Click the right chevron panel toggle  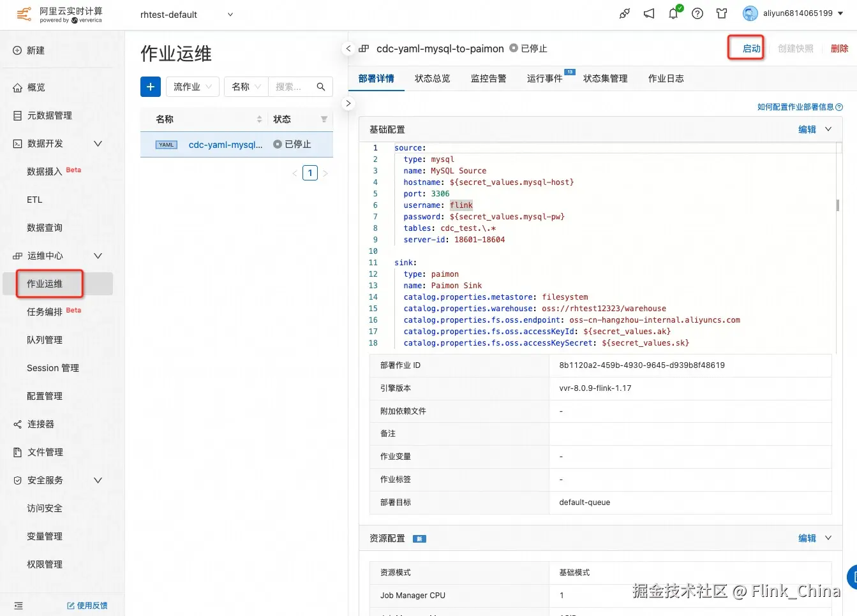[348, 103]
